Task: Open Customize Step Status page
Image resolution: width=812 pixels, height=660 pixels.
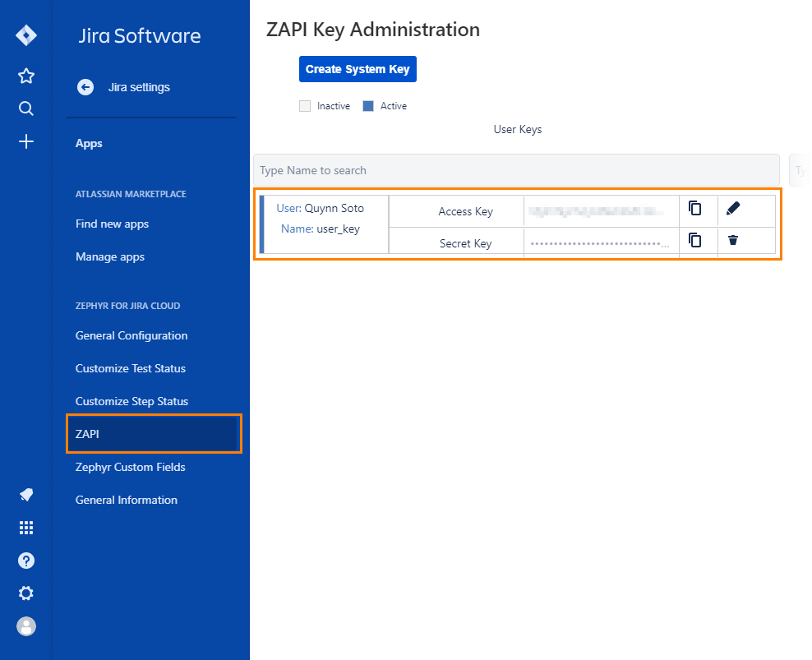Action: (x=131, y=401)
